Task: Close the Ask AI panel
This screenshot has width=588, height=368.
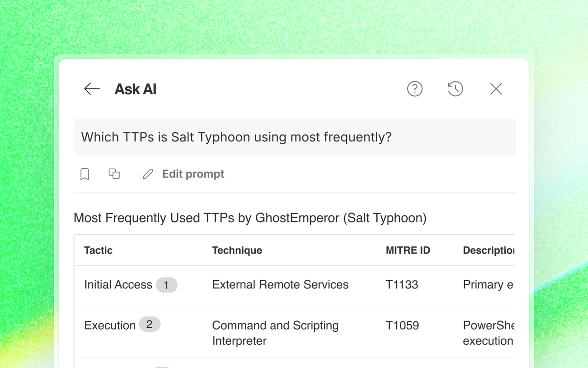Action: (496, 89)
